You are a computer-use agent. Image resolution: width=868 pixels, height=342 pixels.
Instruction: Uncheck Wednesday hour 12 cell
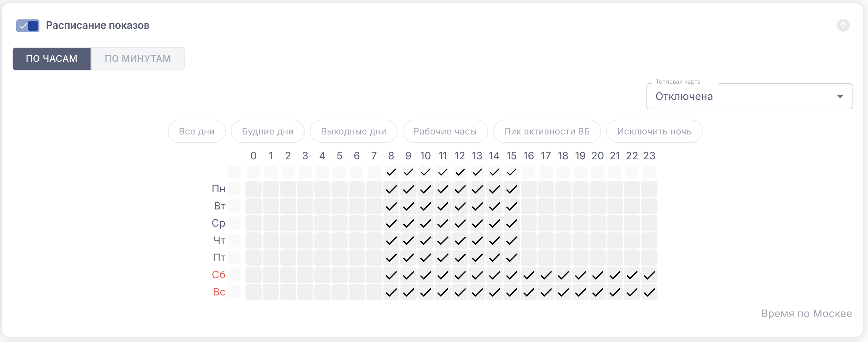(460, 223)
